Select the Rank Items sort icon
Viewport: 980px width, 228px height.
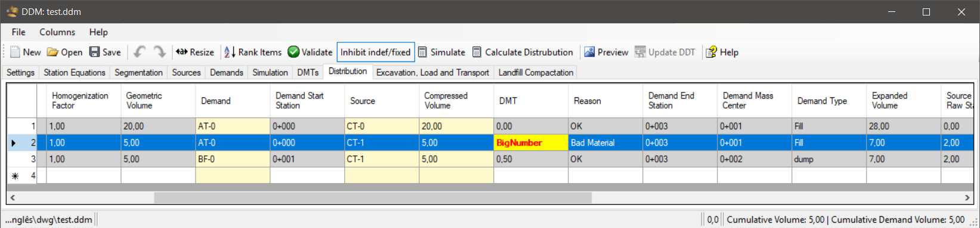(229, 53)
